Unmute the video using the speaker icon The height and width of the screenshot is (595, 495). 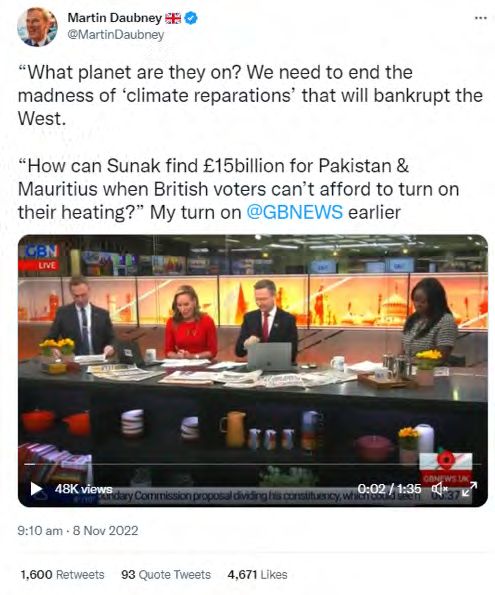pyautogui.click(x=440, y=489)
